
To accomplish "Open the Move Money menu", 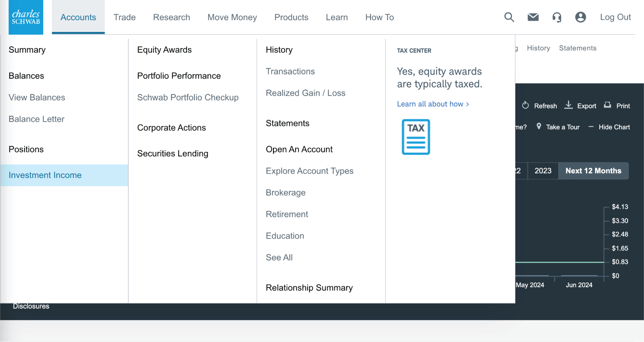I will point(232,17).
